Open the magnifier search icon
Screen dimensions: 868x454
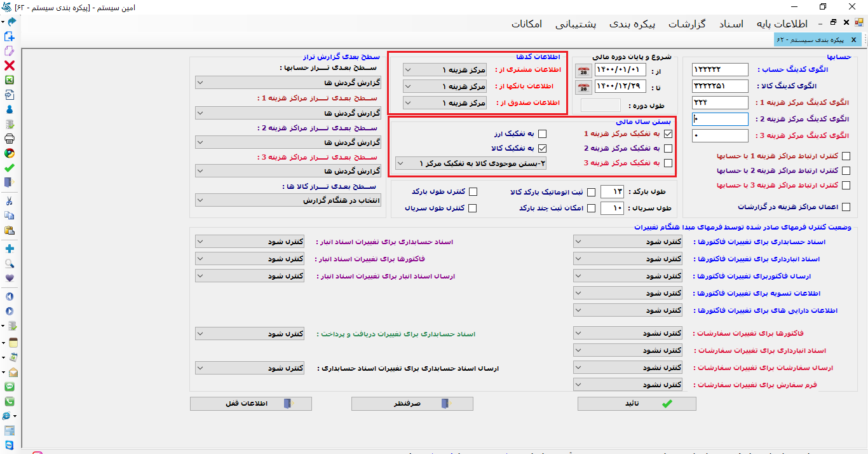coord(9,263)
